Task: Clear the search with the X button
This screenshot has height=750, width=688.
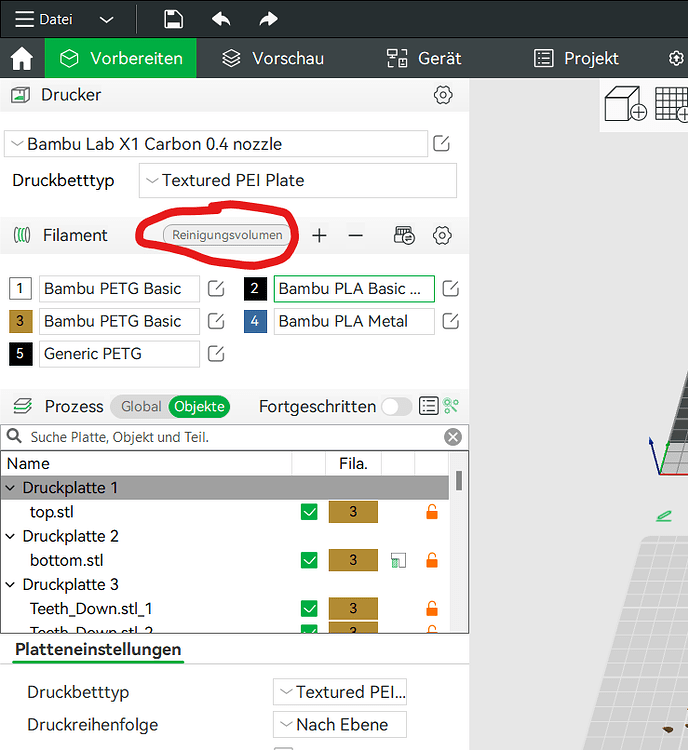Action: [x=453, y=437]
